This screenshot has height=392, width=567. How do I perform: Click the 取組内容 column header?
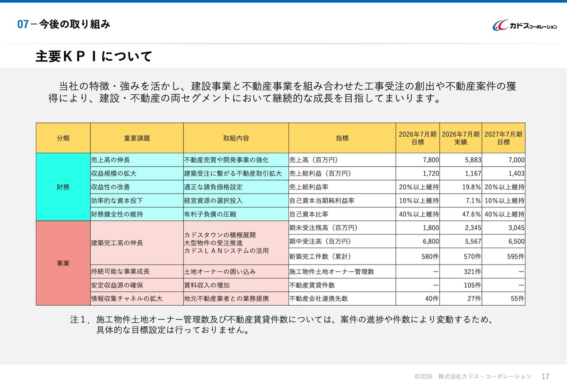pos(236,138)
